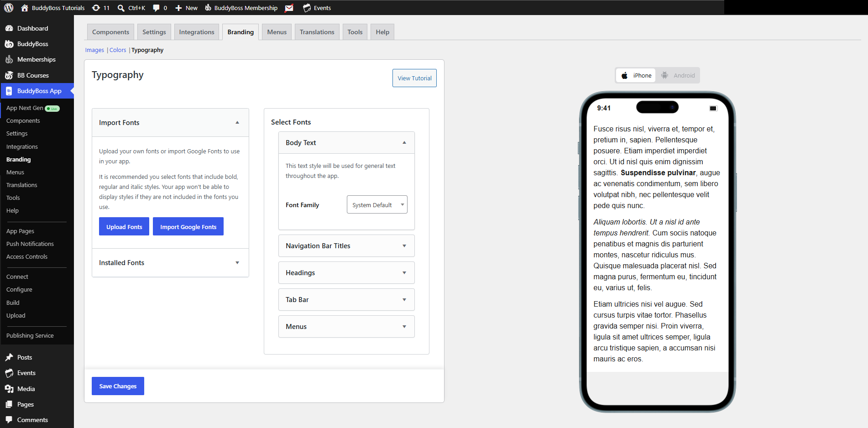
Task: Expand the Menus font section
Action: point(346,327)
